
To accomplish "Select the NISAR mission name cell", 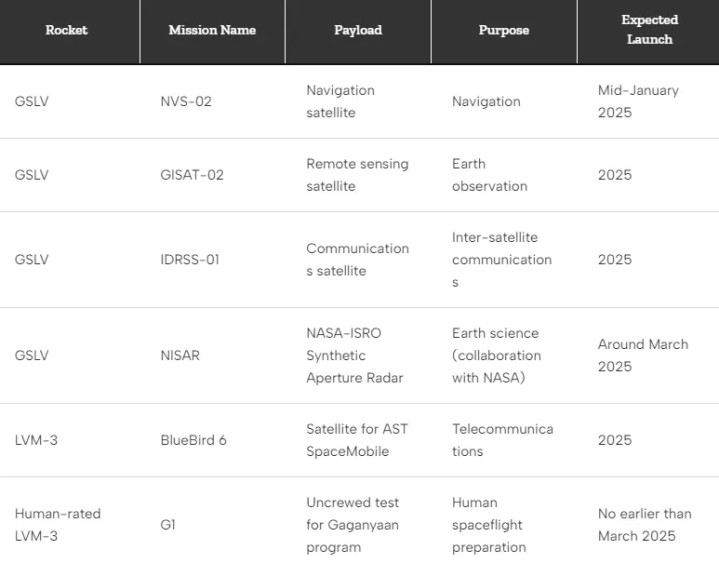I will click(180, 355).
